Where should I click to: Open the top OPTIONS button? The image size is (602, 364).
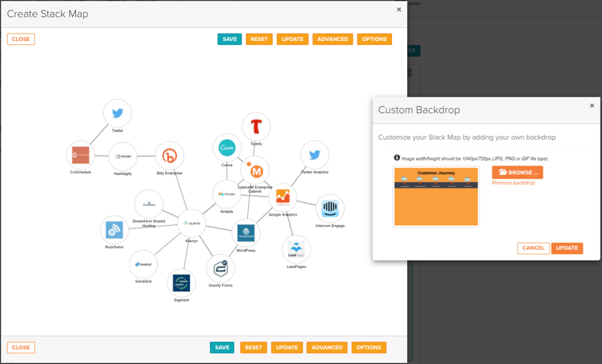pos(374,39)
